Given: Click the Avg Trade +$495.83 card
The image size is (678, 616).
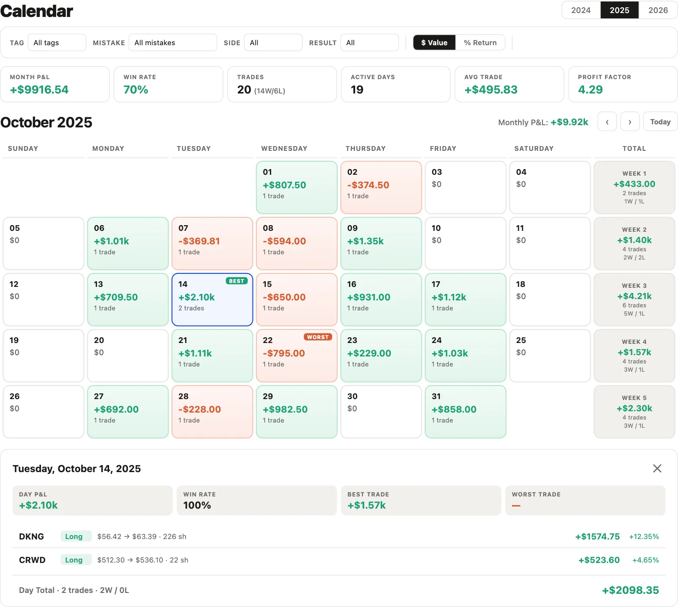Looking at the screenshot, I should (x=509, y=84).
